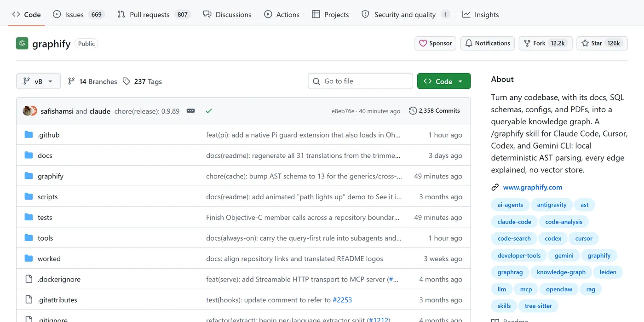Select the claude-code topic tag
This screenshot has width=644, height=322.
(x=514, y=222)
